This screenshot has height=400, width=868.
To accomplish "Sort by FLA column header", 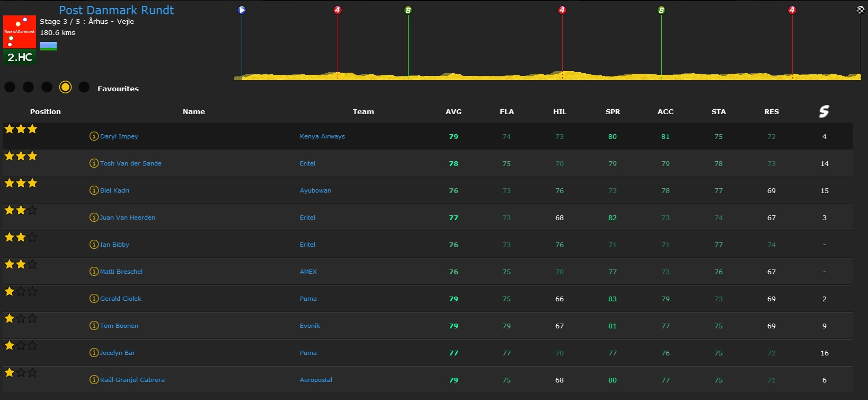I will click(x=507, y=111).
